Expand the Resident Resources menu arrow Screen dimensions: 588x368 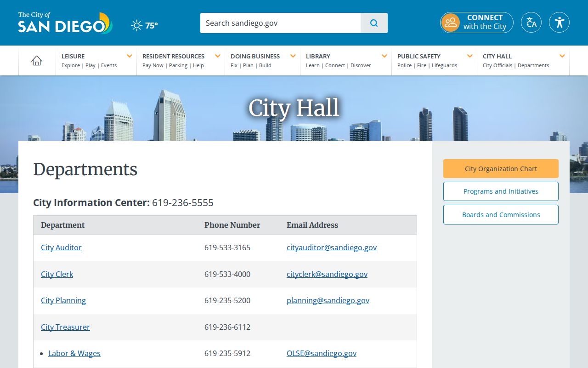click(218, 56)
